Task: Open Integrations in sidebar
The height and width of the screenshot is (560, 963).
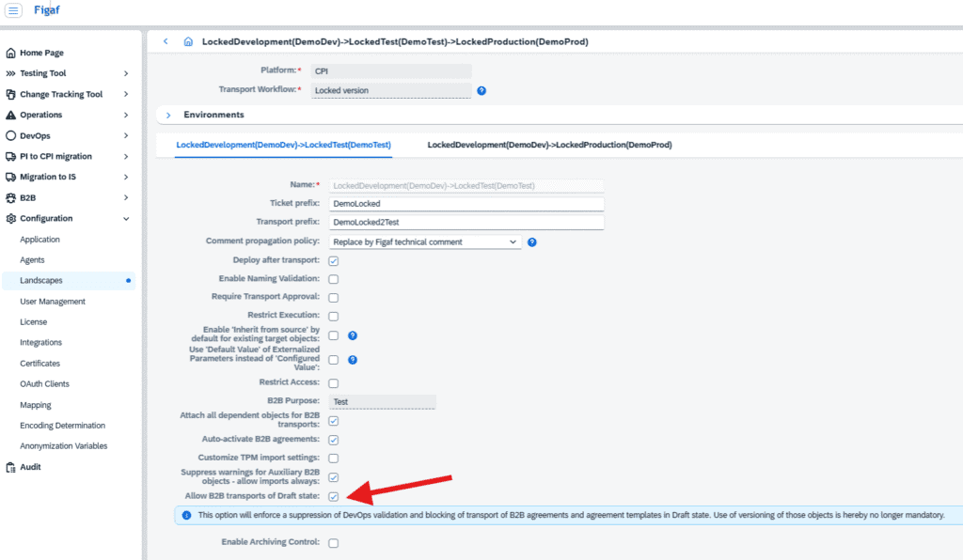Action: 40,342
